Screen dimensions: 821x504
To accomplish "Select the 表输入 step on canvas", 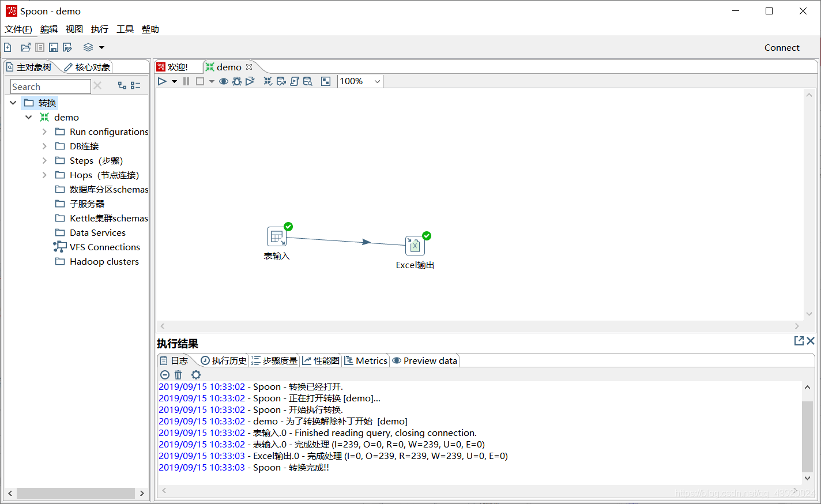I will pos(277,236).
